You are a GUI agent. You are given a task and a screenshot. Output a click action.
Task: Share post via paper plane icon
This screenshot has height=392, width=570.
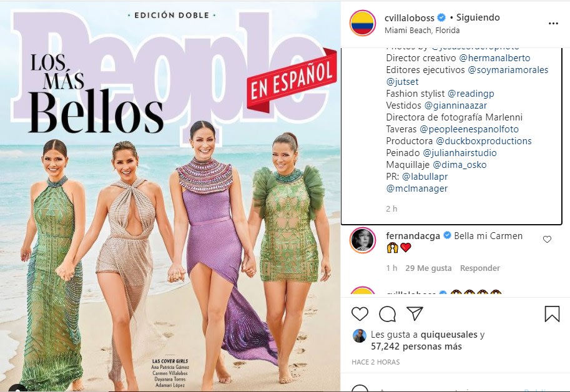[415, 313]
